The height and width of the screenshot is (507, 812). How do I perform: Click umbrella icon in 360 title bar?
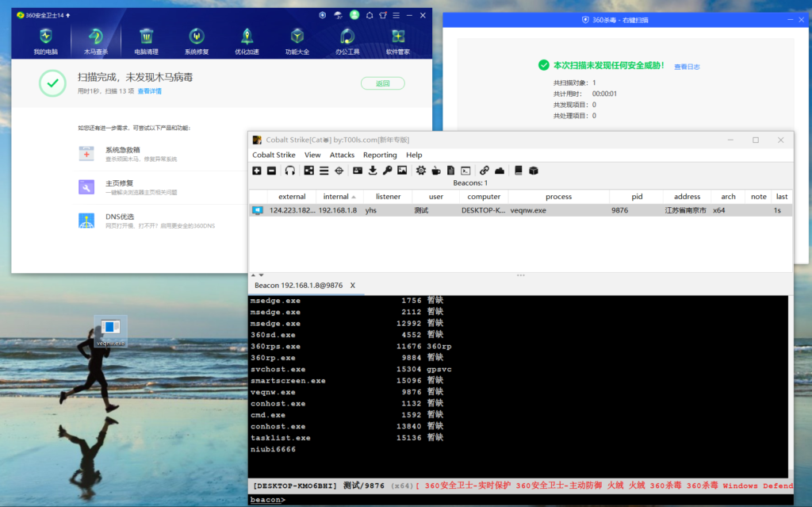coord(338,15)
